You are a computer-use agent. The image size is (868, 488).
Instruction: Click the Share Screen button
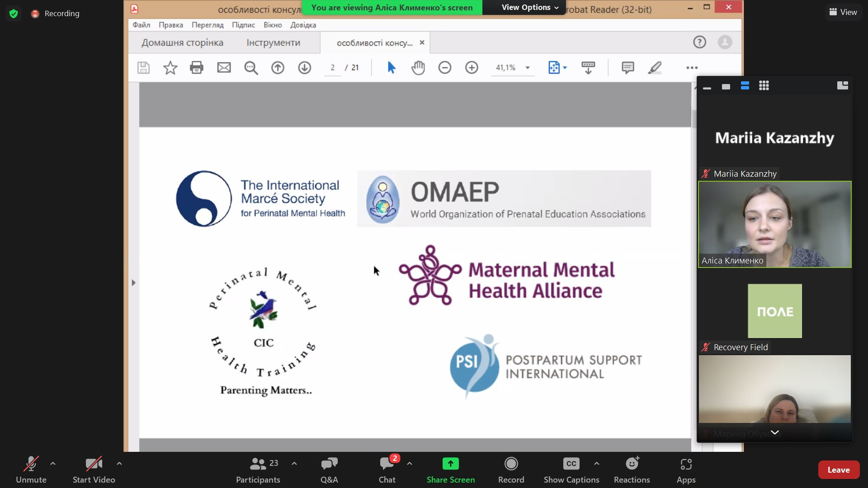pos(450,470)
